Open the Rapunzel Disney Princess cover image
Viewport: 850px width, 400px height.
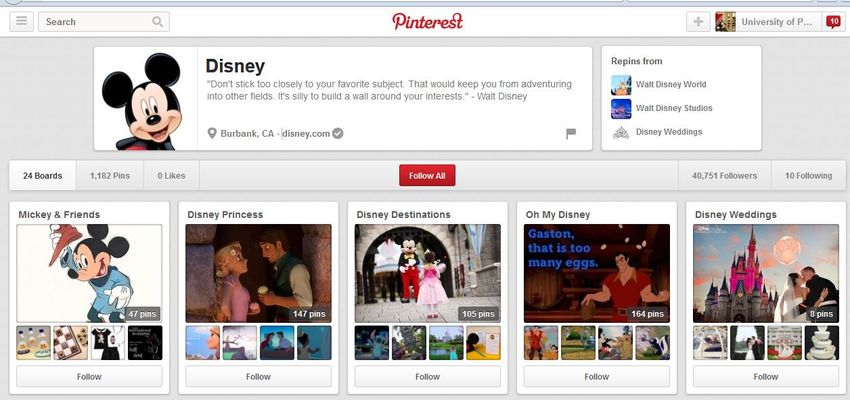(x=259, y=274)
